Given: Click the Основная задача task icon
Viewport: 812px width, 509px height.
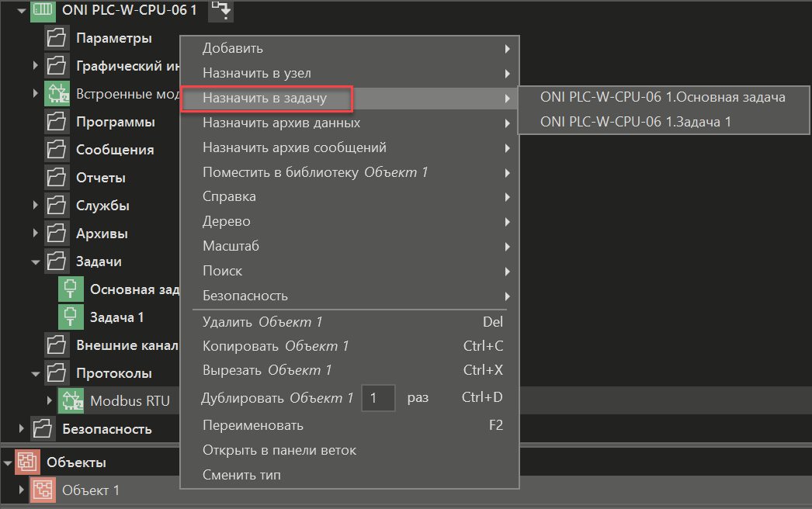Looking at the screenshot, I should tap(71, 289).
